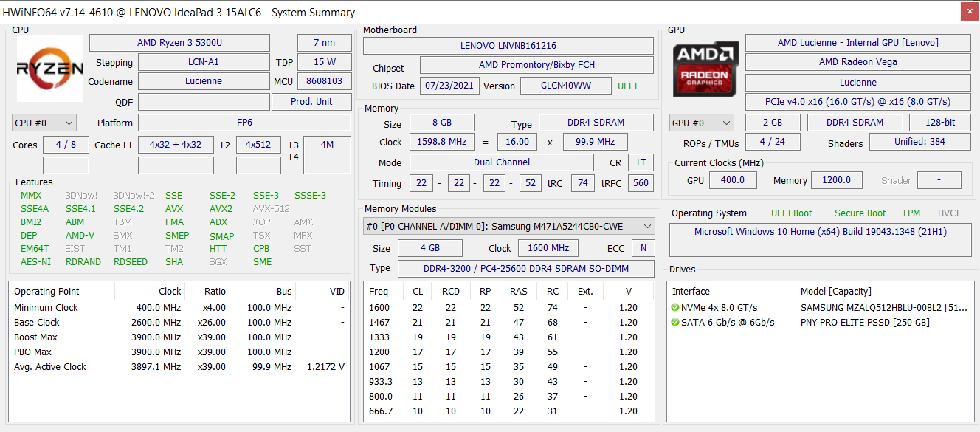Click the module clock 1600 MHz field
Viewport: 980px width, 432px height.
548,249
